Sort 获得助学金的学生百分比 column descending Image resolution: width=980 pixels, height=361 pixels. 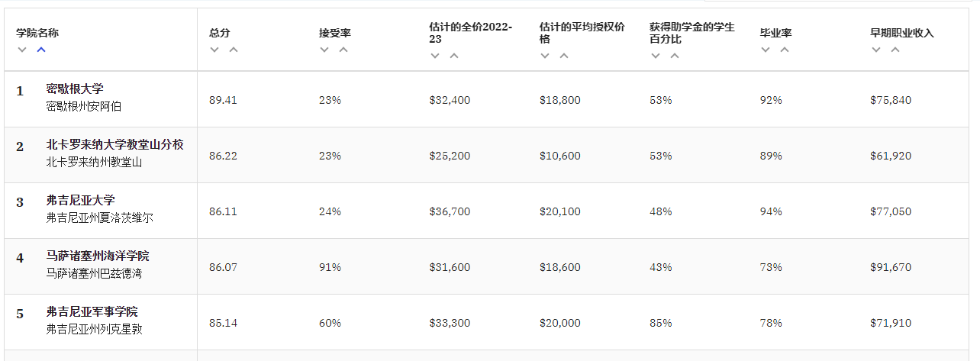point(655,56)
